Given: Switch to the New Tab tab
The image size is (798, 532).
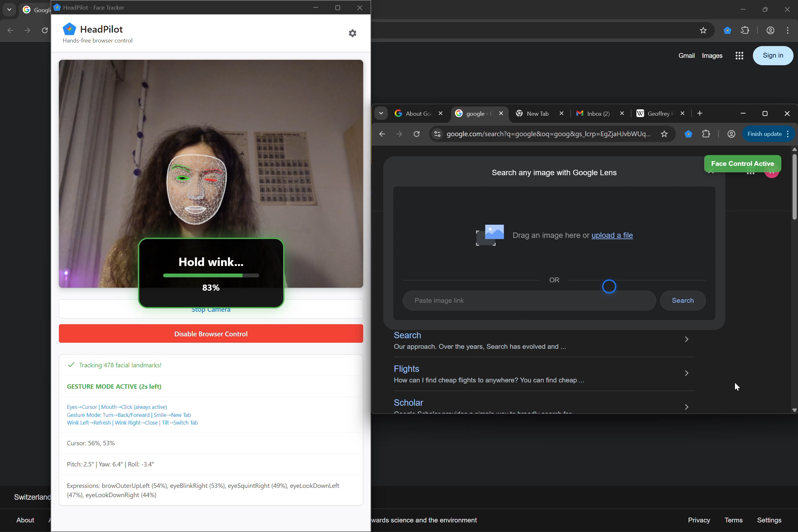Looking at the screenshot, I should [x=537, y=114].
